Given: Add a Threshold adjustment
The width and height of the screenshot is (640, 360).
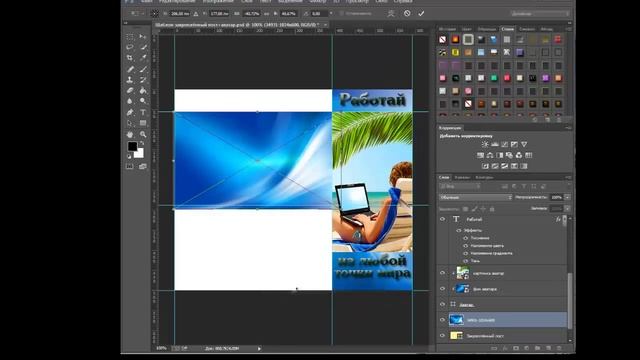Looking at the screenshot, I should pos(505,166).
